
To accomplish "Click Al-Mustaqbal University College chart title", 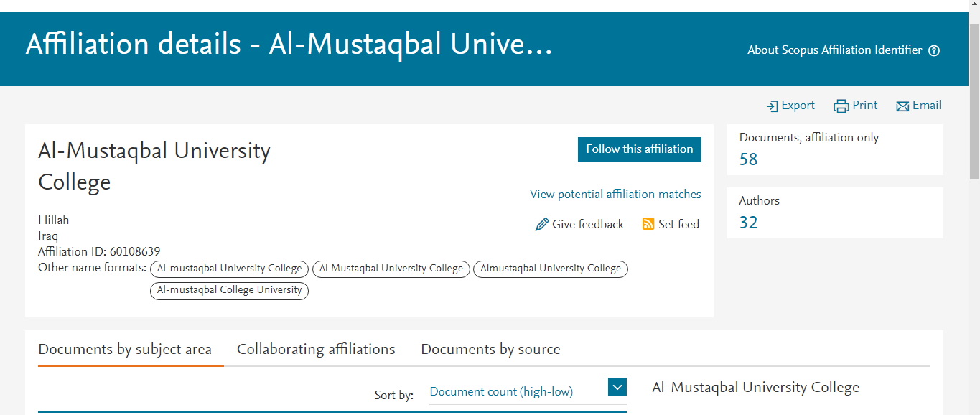I will pyautogui.click(x=755, y=388).
